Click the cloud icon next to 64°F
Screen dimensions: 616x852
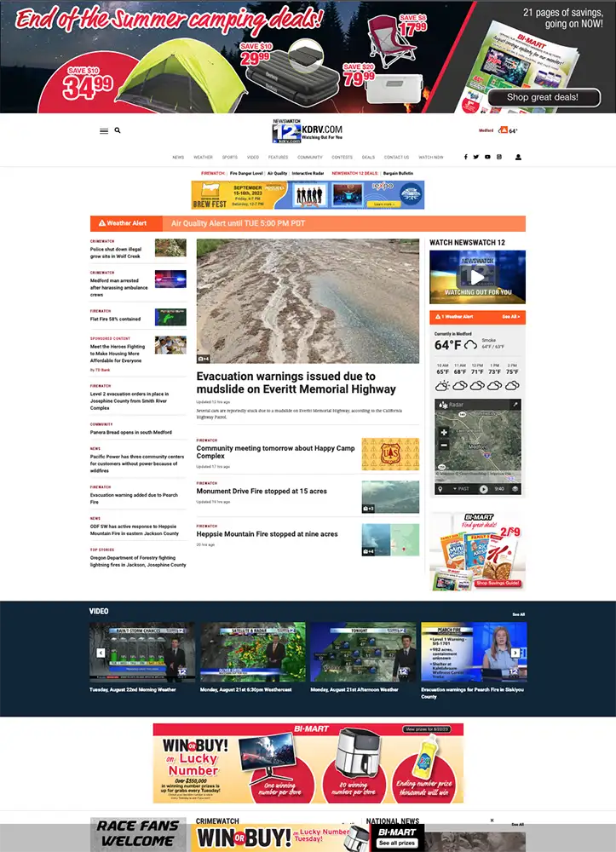click(x=470, y=345)
